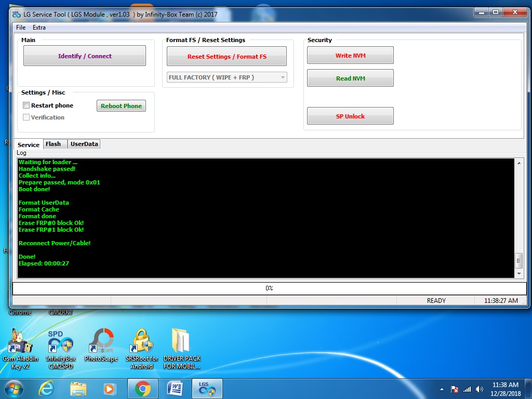Click Reset Settings / Format FS button
This screenshot has width=532, height=399.
tap(227, 56)
